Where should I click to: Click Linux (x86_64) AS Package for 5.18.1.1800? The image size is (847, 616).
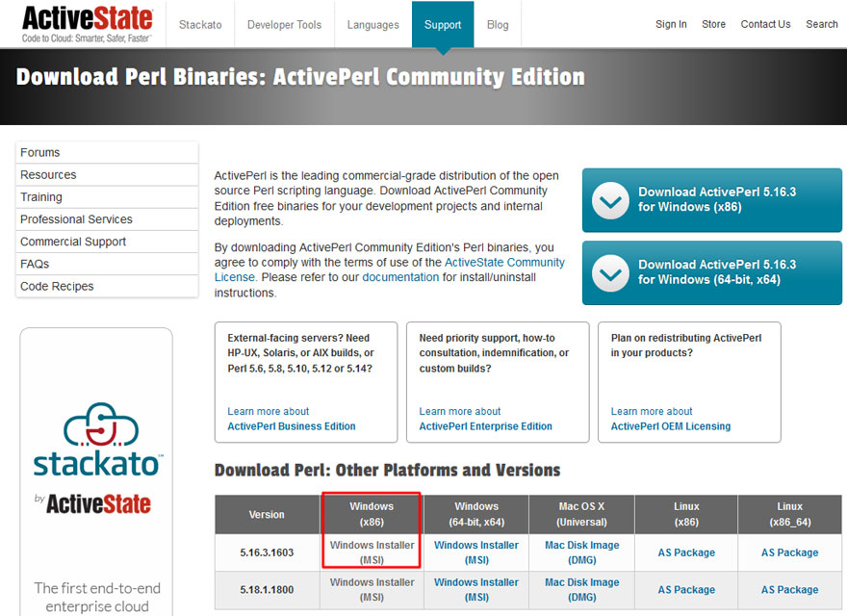click(789, 590)
